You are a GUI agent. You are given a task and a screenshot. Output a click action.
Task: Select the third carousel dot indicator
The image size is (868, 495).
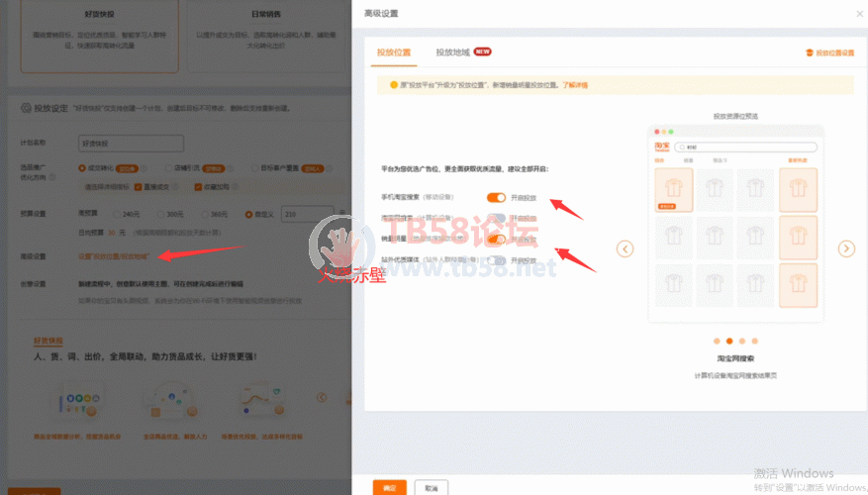[741, 341]
